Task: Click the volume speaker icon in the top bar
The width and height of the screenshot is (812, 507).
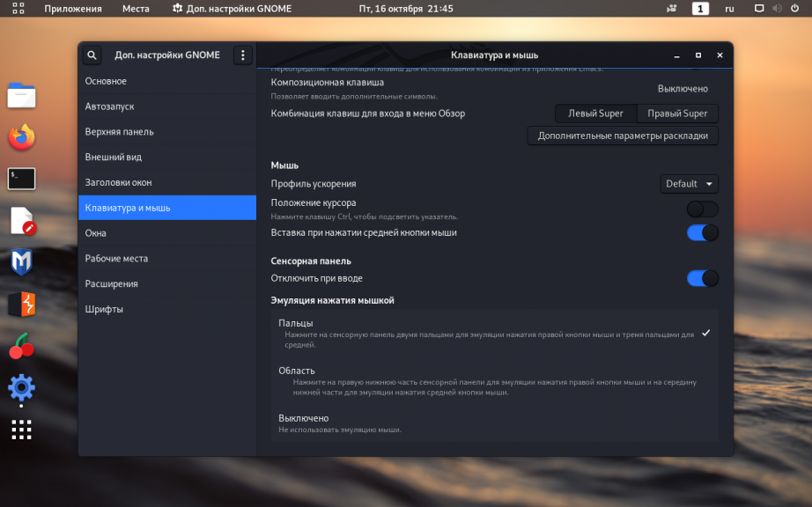Action: (777, 8)
